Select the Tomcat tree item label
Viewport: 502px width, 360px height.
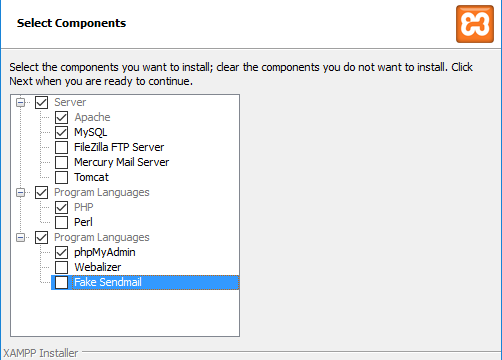pyautogui.click(x=91, y=177)
